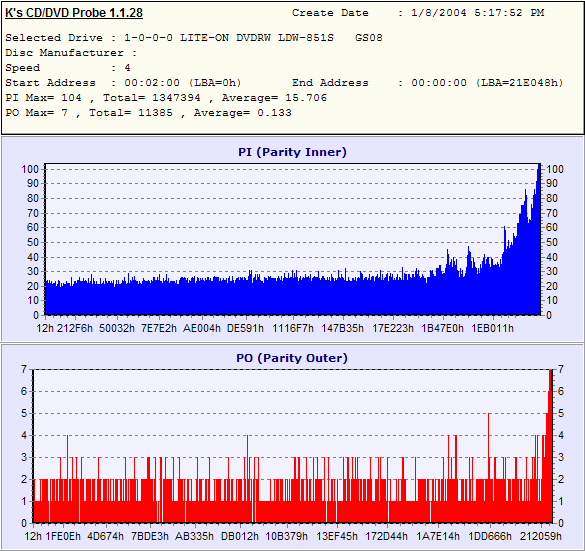
Task: Click the blue PI area near 7E7E2h
Action: click(x=160, y=298)
